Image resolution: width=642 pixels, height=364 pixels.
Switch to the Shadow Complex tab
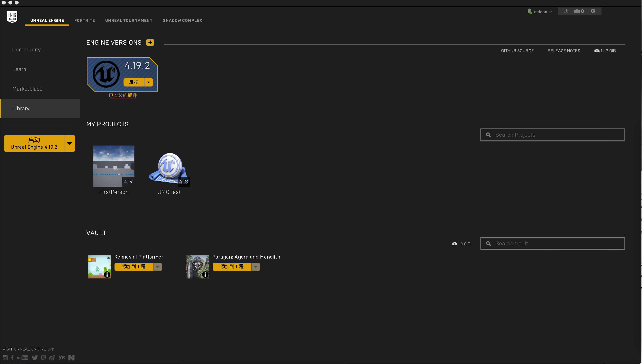(183, 21)
